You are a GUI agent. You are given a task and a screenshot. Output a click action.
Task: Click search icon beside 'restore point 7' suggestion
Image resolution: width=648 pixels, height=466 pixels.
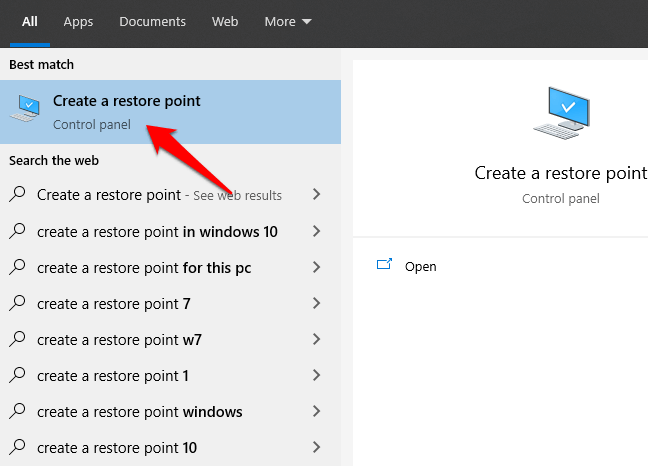tap(17, 303)
